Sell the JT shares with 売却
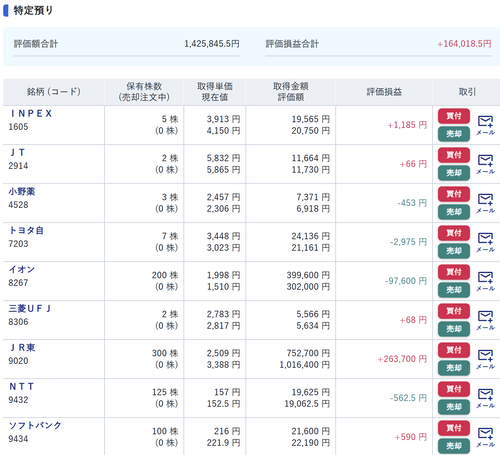 (x=454, y=173)
